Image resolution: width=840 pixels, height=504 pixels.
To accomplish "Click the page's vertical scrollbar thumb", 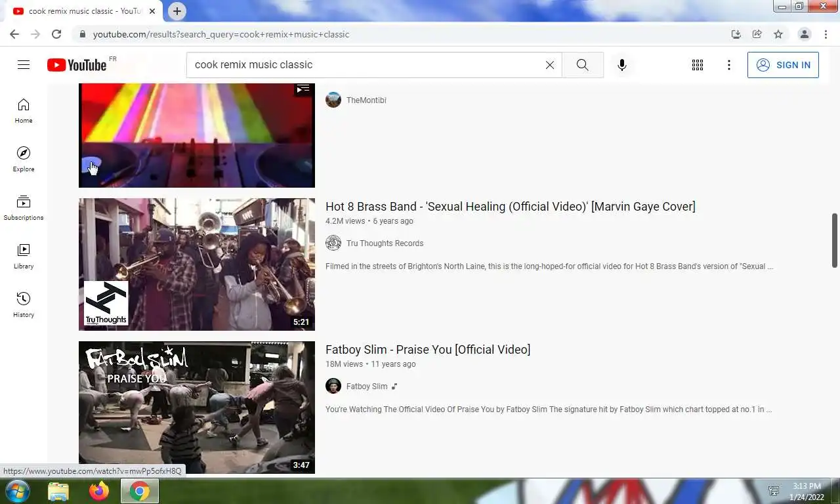I will pos(835,240).
